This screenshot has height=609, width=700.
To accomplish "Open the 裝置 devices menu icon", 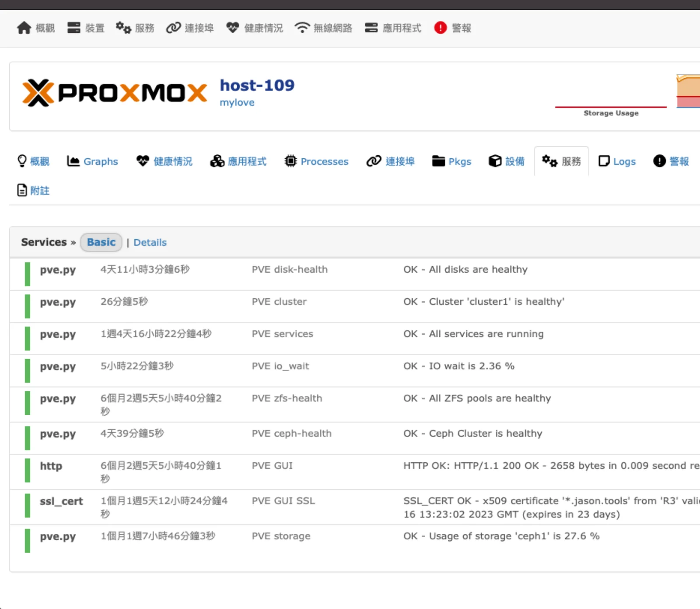I will [73, 28].
